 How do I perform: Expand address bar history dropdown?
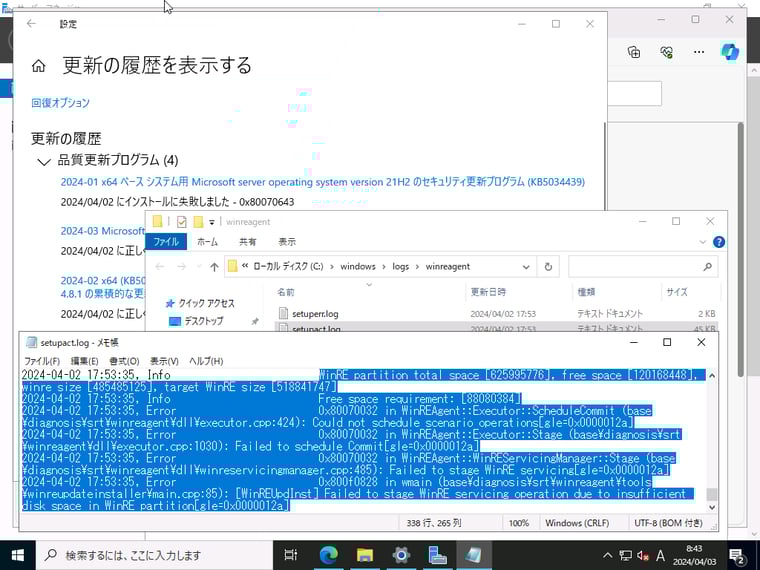click(526, 267)
